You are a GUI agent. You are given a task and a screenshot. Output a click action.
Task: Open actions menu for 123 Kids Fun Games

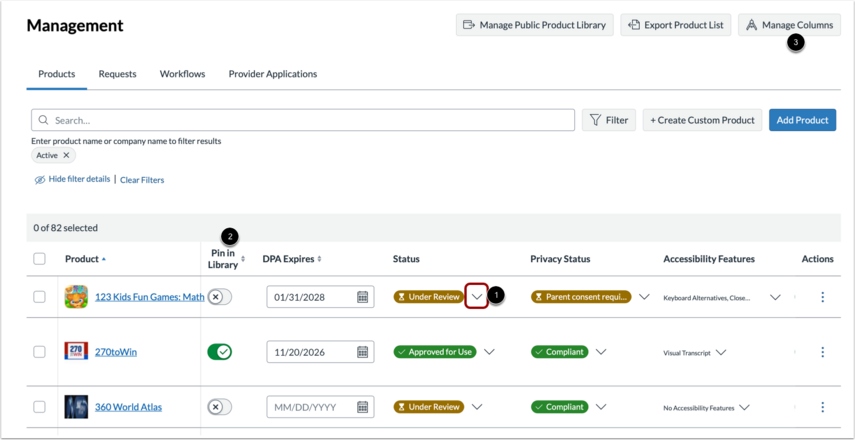click(x=822, y=297)
